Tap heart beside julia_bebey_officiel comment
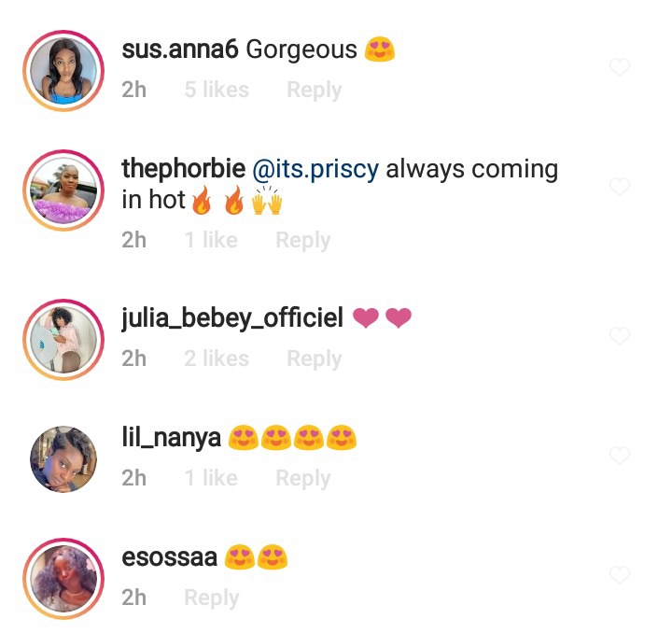 pos(620,336)
